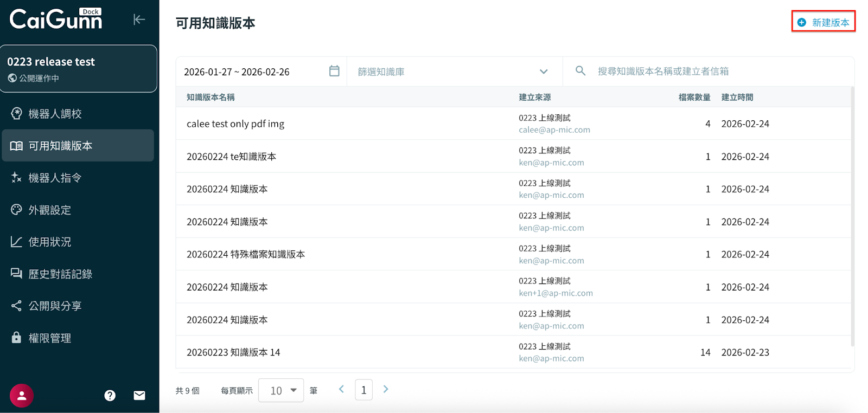Click the search magnifier icon
868x413 pixels.
point(580,71)
